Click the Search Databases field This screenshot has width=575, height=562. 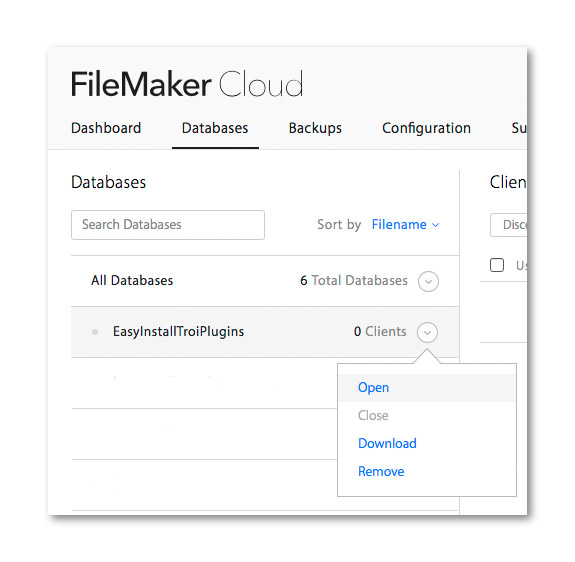click(x=168, y=225)
